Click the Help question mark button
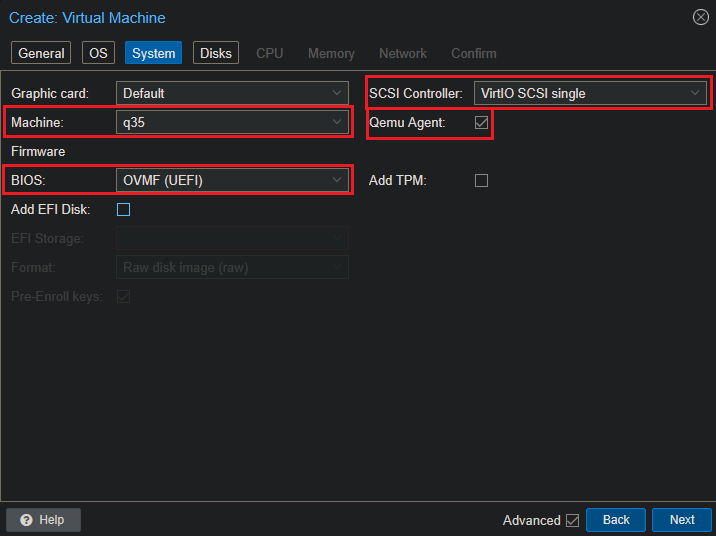 [43, 520]
